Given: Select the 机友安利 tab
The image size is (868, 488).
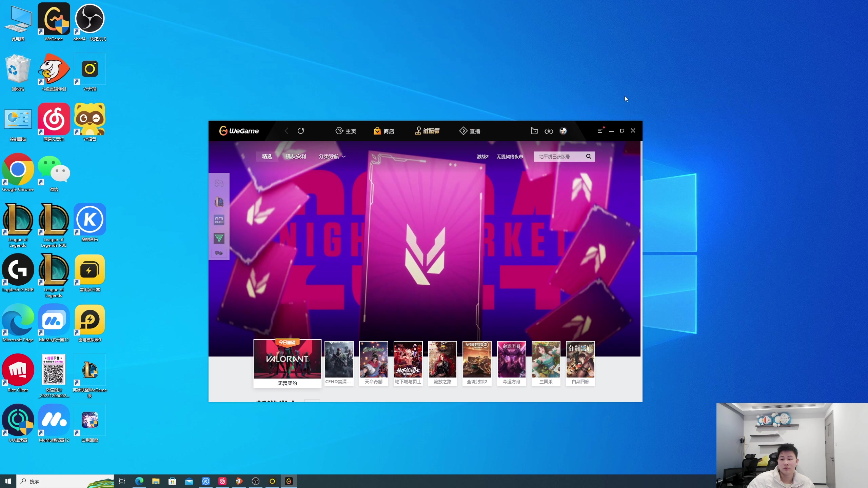Looking at the screenshot, I should 296,156.
